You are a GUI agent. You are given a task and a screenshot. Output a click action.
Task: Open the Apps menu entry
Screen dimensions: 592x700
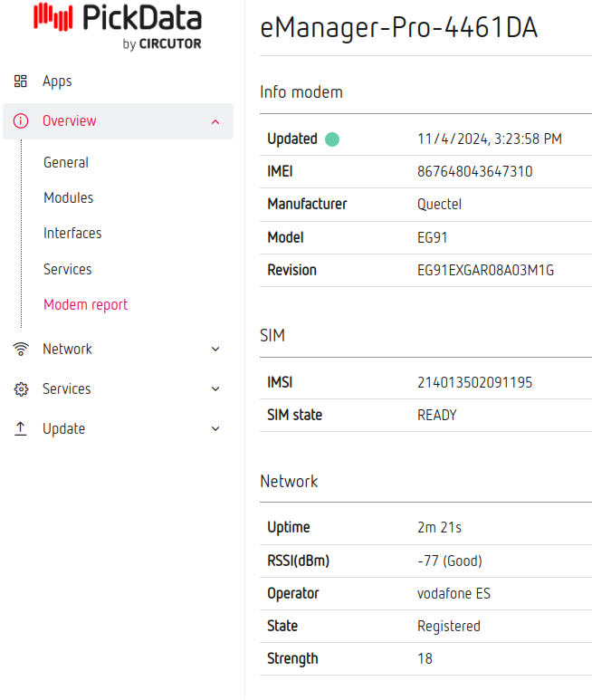tap(57, 82)
